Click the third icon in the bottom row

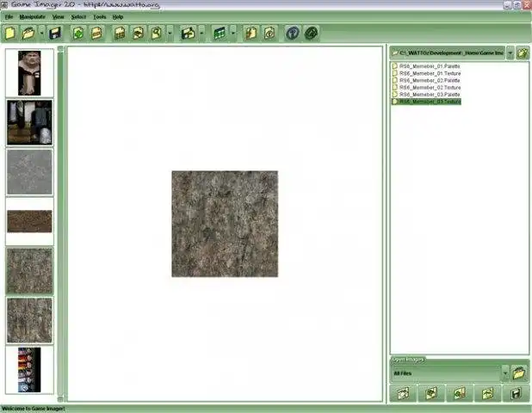pos(460,393)
